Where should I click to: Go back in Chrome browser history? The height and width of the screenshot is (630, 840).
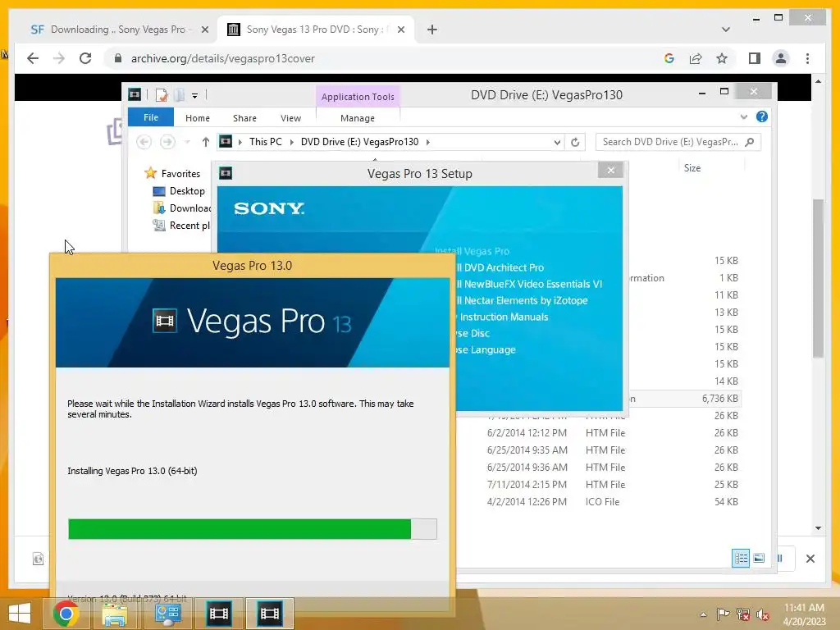click(x=33, y=58)
